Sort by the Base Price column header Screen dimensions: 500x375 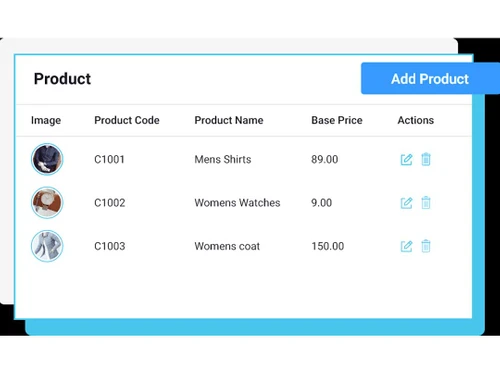[x=337, y=120]
